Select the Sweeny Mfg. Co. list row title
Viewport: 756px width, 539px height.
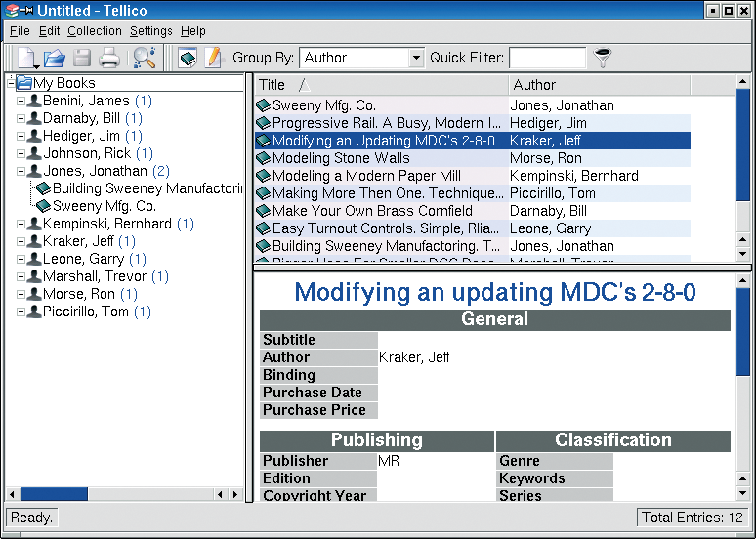[324, 105]
